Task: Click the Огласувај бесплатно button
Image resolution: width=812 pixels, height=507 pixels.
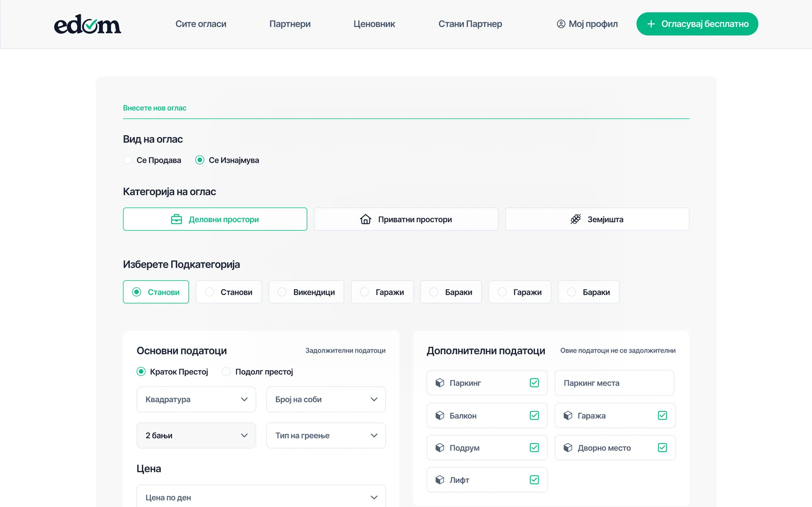Action: [697, 24]
